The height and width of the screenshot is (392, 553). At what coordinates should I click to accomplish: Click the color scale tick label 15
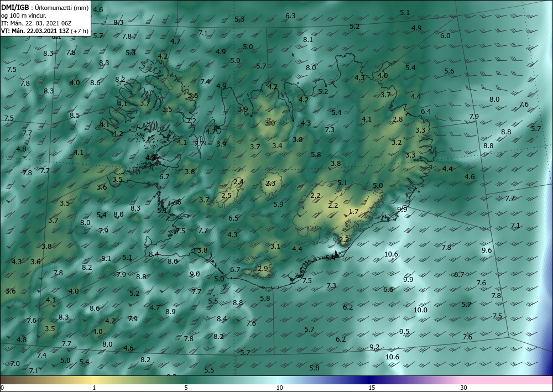tap(372, 388)
